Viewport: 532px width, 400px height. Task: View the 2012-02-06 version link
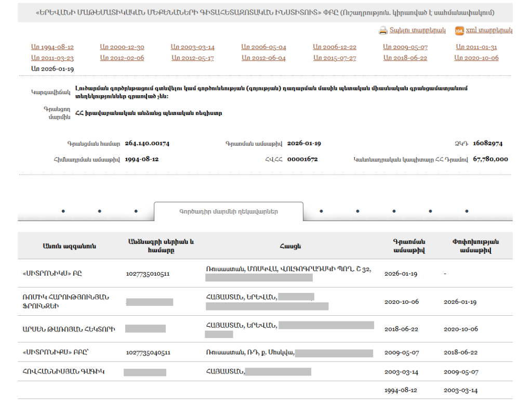coord(122,58)
